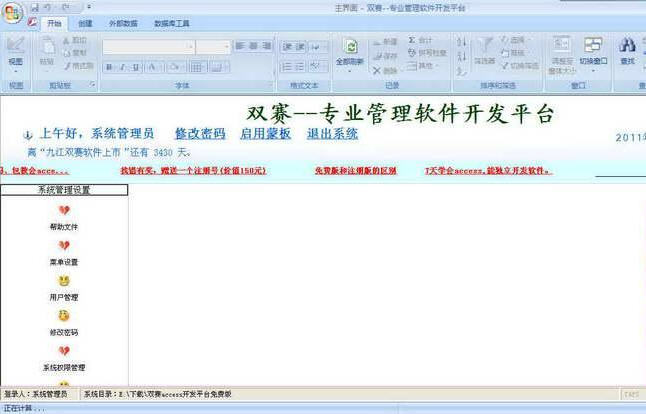This screenshot has height=414, width=646.
Task: Toggle italic formatting in ribbon
Action: pos(123,67)
